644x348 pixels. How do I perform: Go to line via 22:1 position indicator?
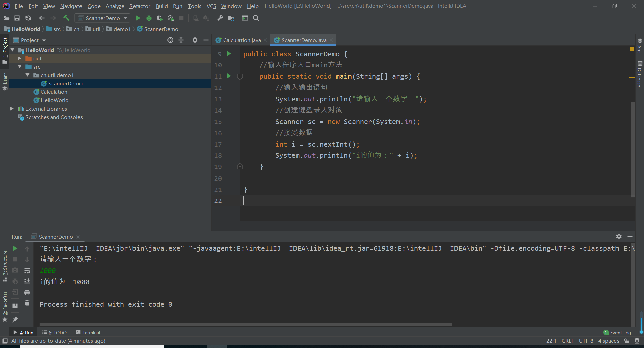click(551, 341)
